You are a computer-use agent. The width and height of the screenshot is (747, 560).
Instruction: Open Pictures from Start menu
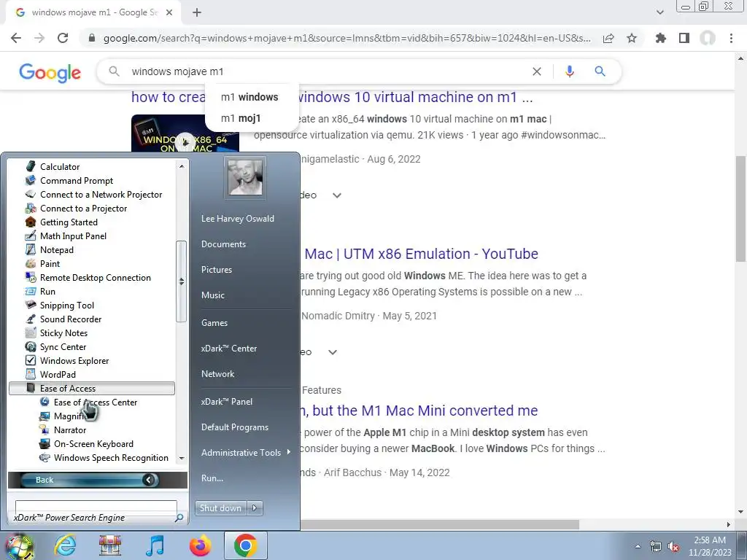pos(216,270)
